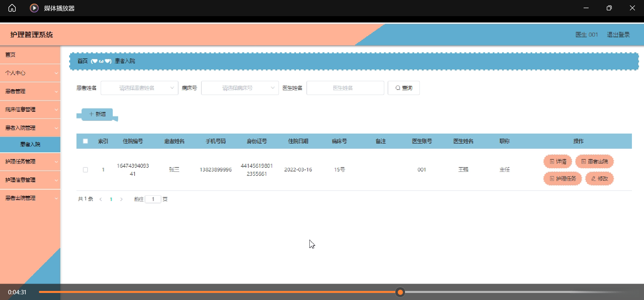Click 退出登录 to log out
Viewport: 644px width, 300px height.
tap(618, 35)
